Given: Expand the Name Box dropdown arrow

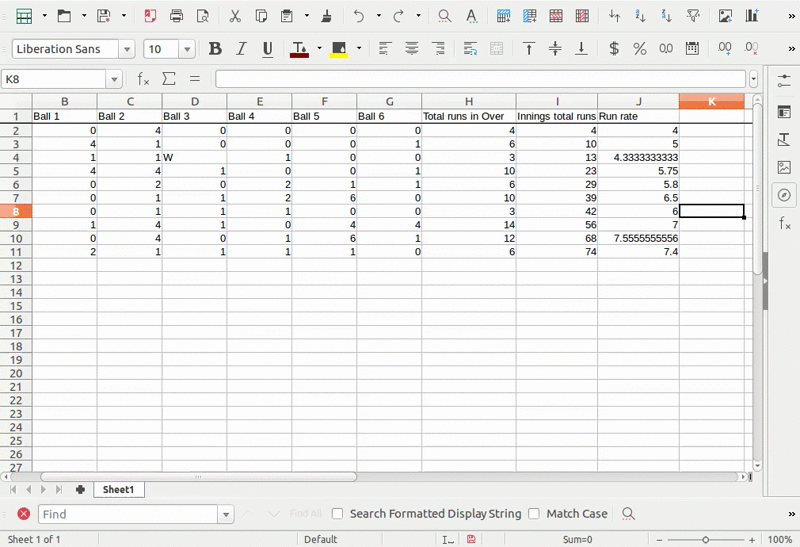Looking at the screenshot, I should [114, 80].
